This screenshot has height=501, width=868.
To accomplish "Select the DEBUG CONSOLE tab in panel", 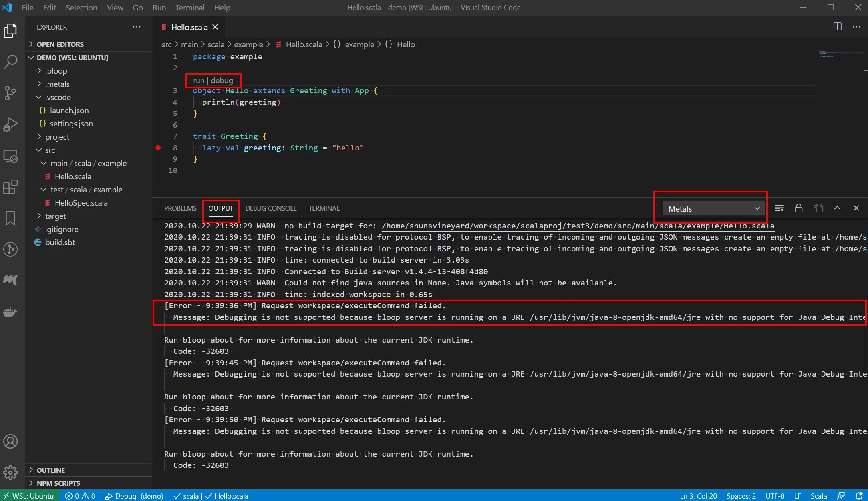I will click(270, 208).
